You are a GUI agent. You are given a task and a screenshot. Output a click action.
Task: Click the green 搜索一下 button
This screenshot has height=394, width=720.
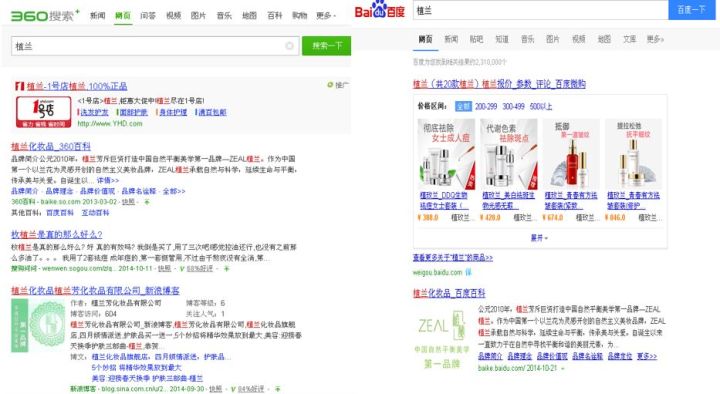pyautogui.click(x=326, y=45)
